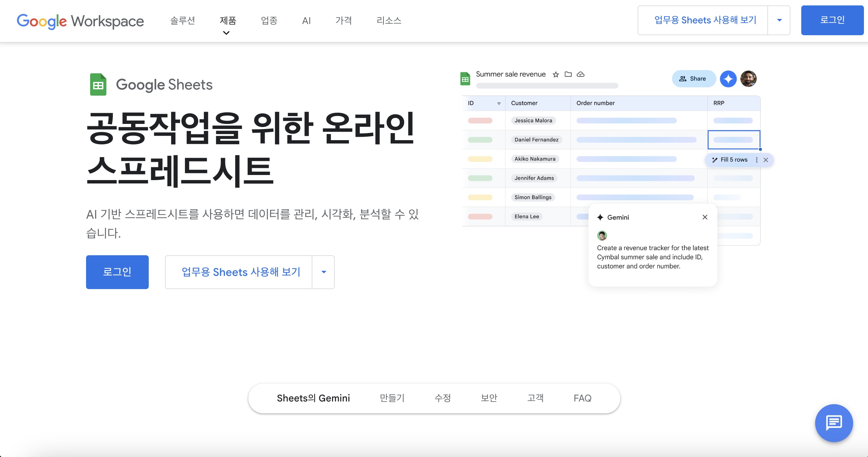868x457 pixels.
Task: Click the Share button in sheet preview
Action: pyautogui.click(x=694, y=79)
